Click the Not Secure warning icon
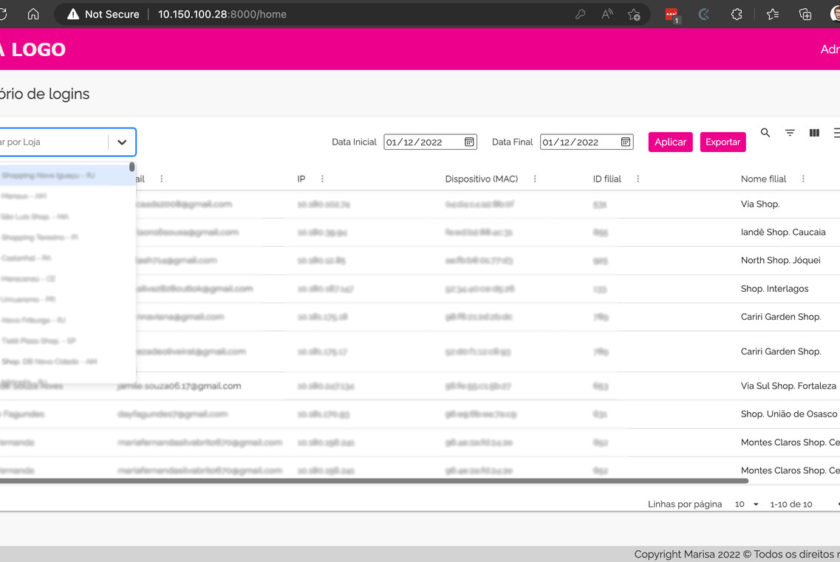 click(73, 14)
